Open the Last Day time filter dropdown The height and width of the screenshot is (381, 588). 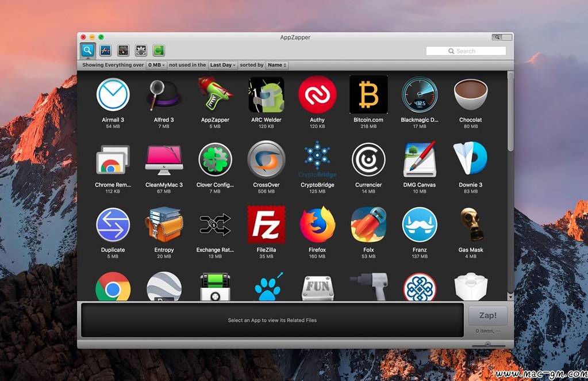223,65
